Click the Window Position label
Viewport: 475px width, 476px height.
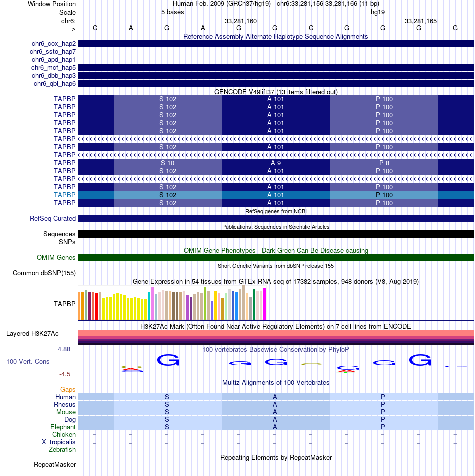pos(52,4)
